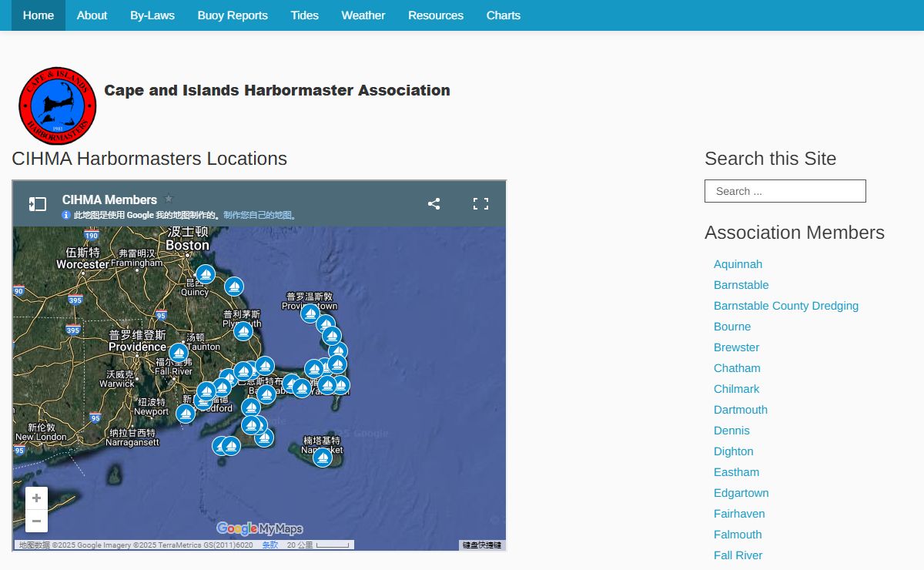
Task: Open the Edgartown member link
Action: click(742, 493)
